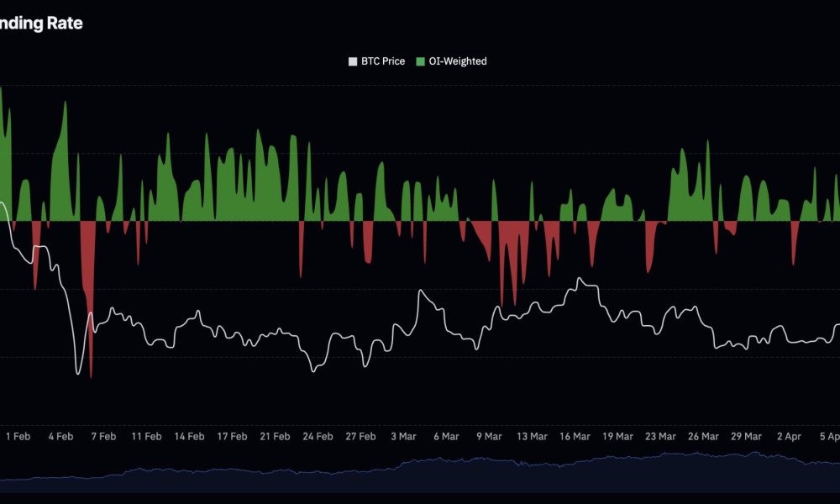Toggle the BTC Price series in the legend
This screenshot has width=840, height=504.
[x=375, y=60]
